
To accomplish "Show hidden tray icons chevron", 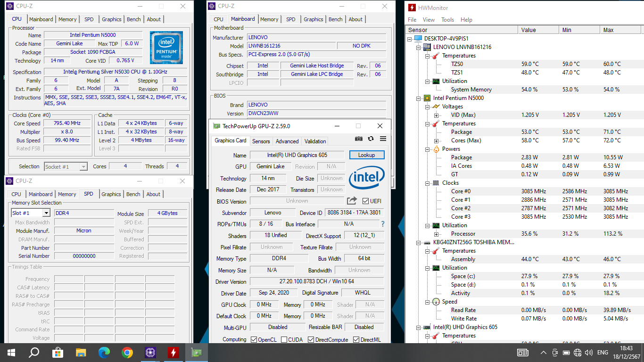I will coord(544,353).
